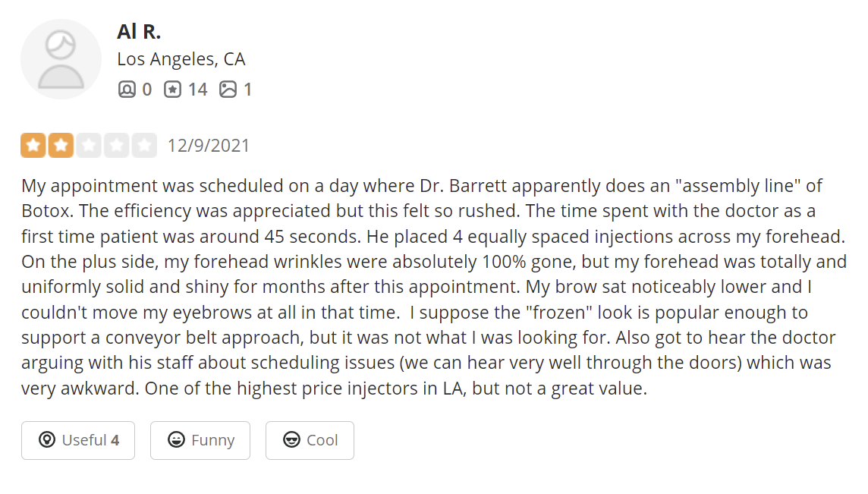Viewport: 868px width, 494px height.
Task: Click the star icon beside review count
Action: (x=173, y=90)
